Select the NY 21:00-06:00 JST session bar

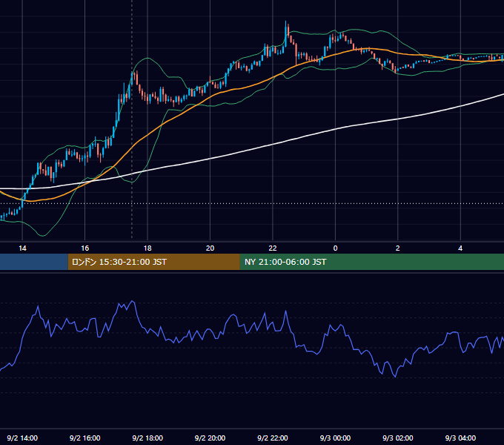point(372,262)
